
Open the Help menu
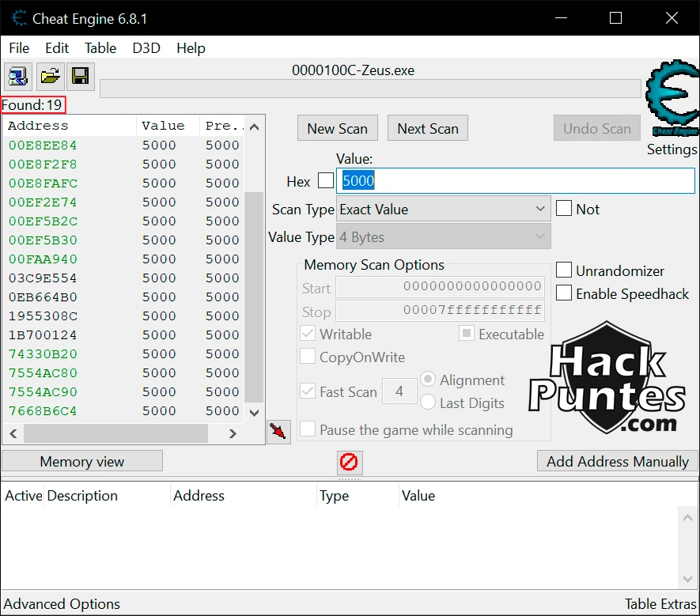(191, 48)
